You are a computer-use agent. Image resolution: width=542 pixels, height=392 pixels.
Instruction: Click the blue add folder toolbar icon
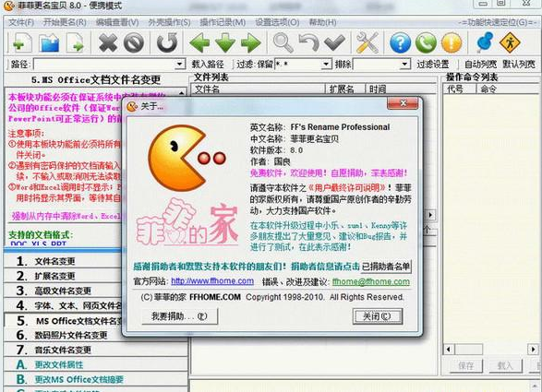coord(50,42)
